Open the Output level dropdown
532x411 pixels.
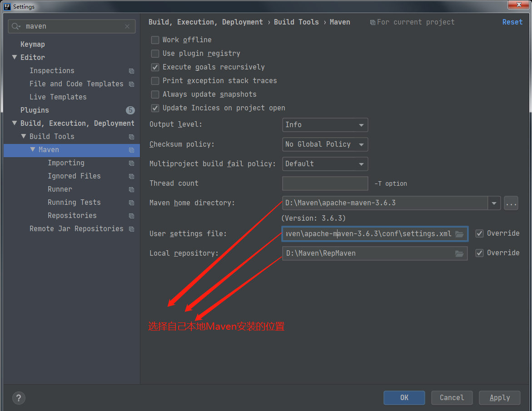(325, 125)
